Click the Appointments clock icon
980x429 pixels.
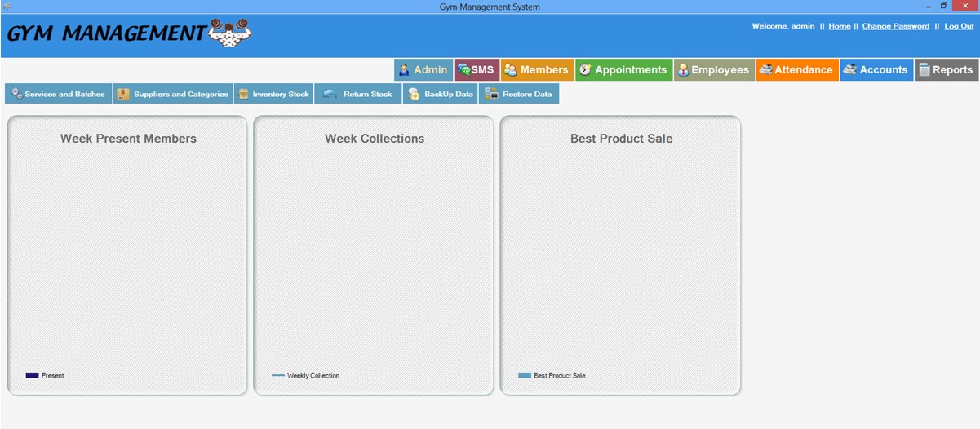(585, 70)
